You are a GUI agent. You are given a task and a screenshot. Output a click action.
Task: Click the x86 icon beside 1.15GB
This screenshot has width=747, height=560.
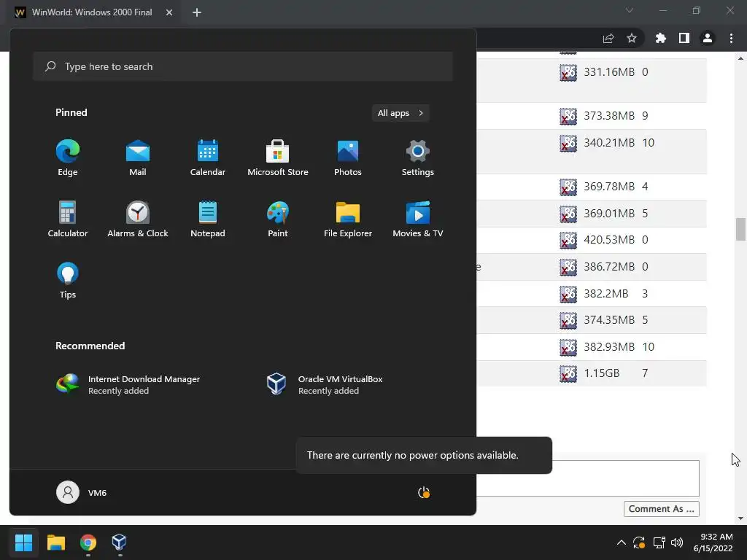568,373
